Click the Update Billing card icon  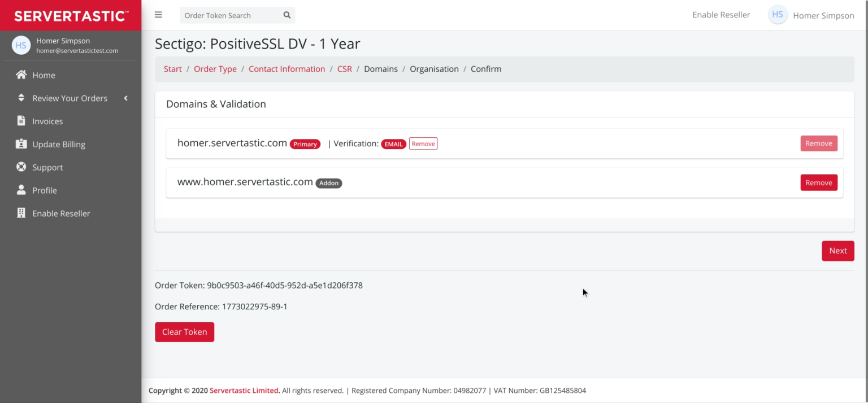21,144
